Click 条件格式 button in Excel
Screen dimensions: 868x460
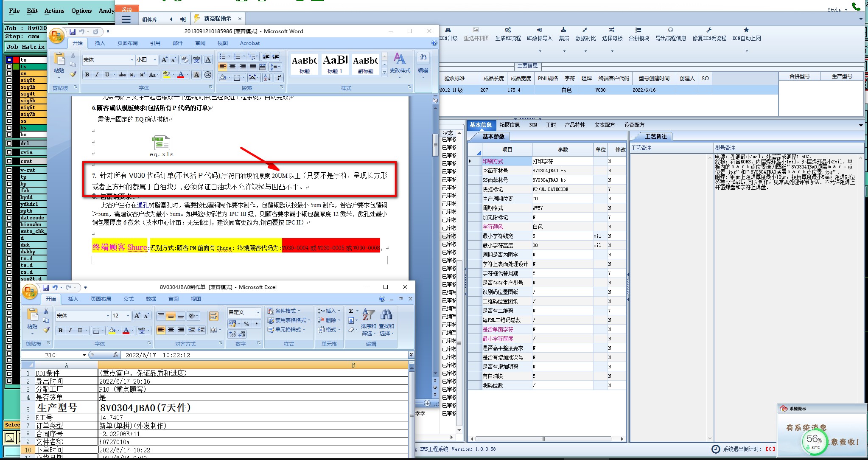pyautogui.click(x=284, y=311)
